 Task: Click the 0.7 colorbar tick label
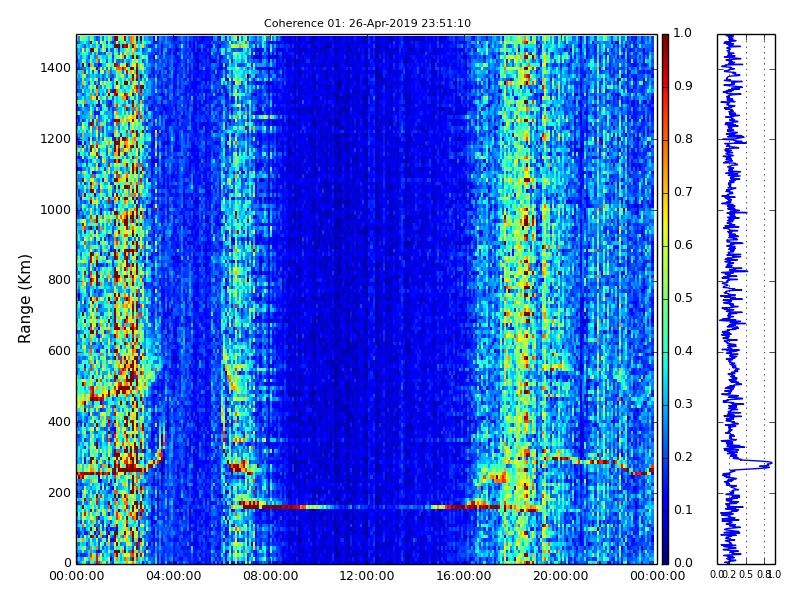(x=683, y=192)
